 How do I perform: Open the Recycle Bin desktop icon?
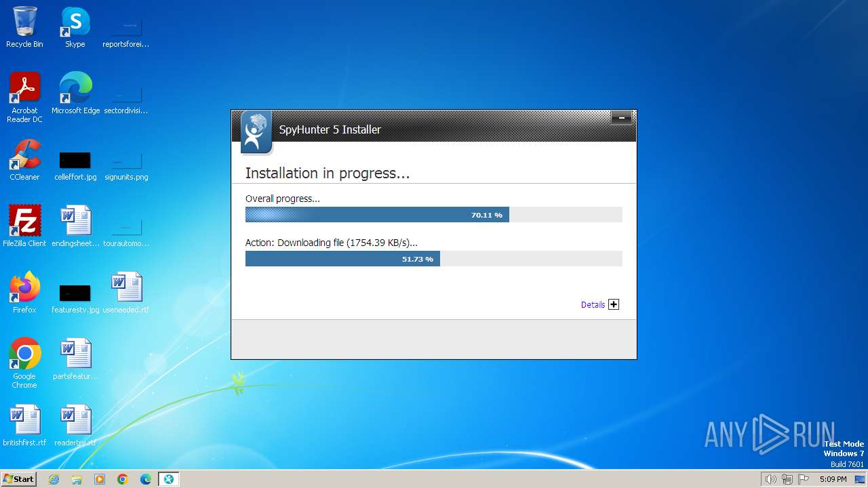point(24,27)
